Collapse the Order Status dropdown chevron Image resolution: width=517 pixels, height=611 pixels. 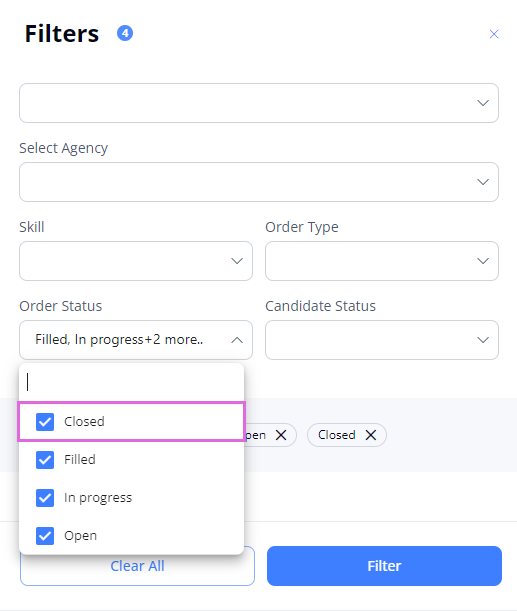(x=237, y=340)
